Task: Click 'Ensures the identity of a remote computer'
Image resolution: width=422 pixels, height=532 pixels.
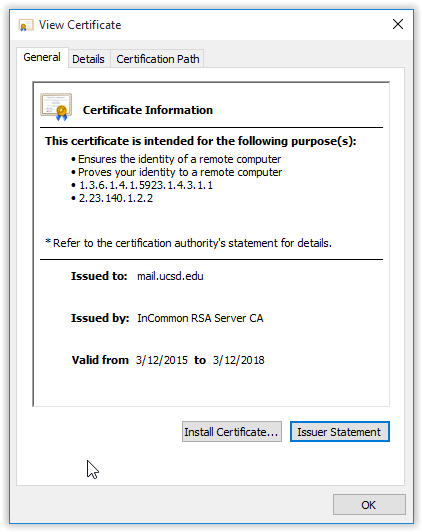Action: 179,159
